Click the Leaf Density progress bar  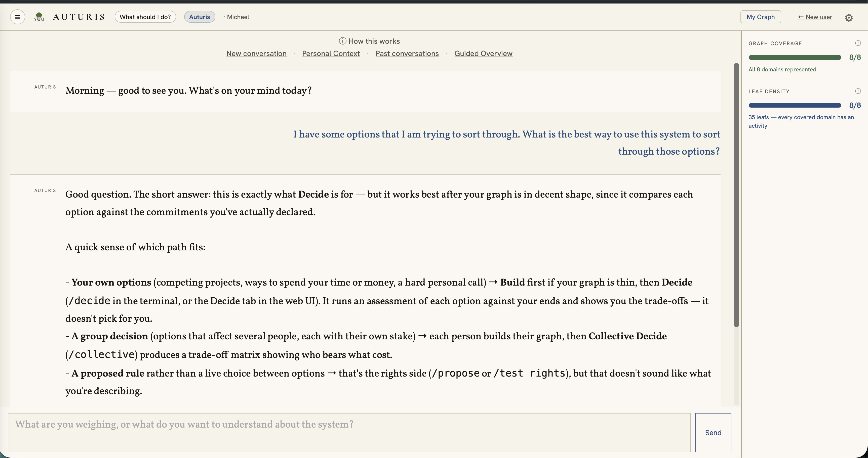(795, 105)
